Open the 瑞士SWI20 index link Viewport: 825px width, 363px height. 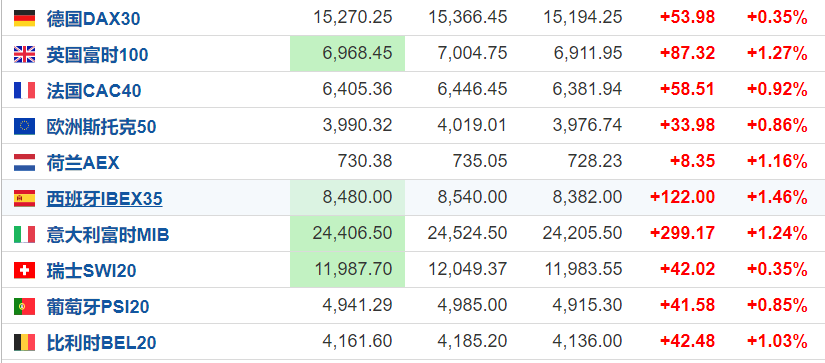91,271
